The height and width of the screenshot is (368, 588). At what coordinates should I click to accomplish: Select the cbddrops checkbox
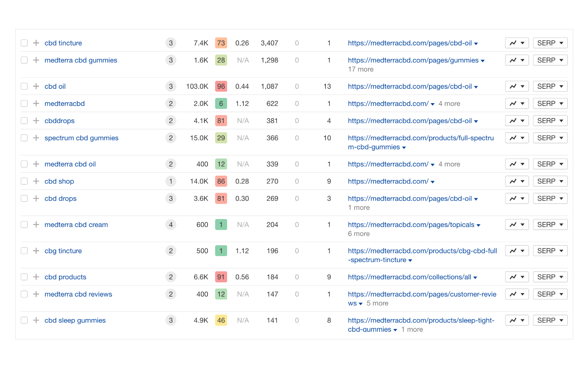pos(24,121)
